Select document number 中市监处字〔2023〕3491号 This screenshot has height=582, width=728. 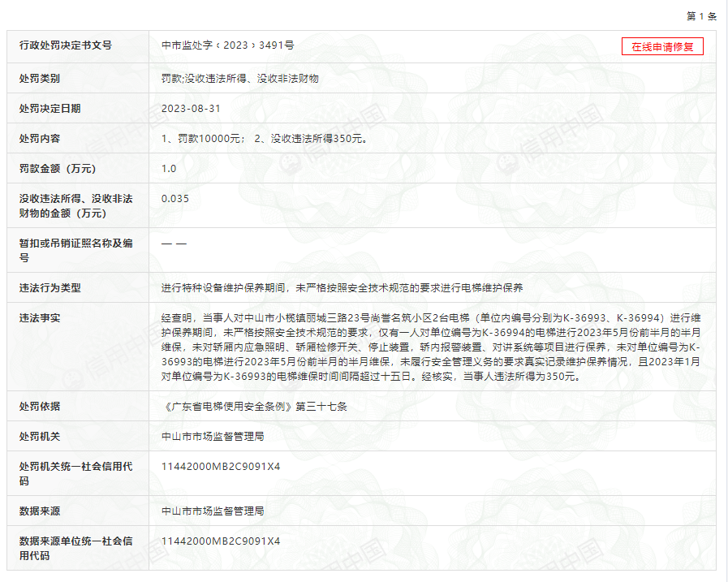tap(227, 45)
